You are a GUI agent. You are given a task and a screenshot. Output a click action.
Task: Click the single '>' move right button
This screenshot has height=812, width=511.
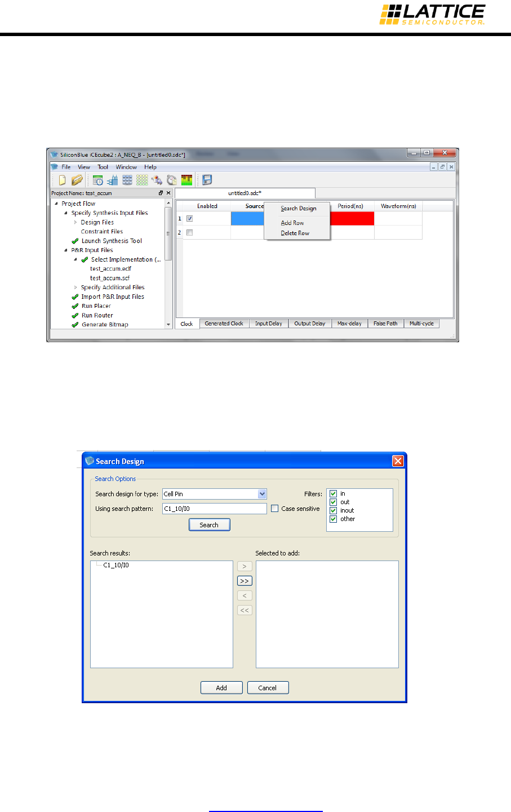tap(245, 566)
